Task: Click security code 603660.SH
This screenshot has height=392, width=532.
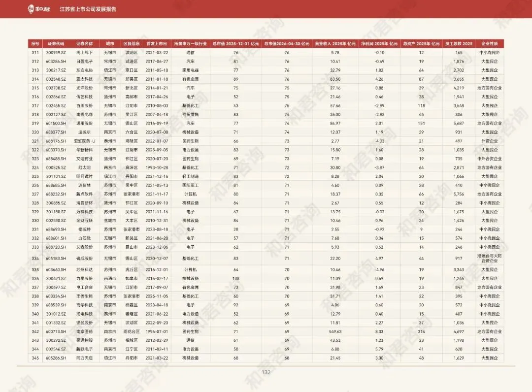Action: 56,269
